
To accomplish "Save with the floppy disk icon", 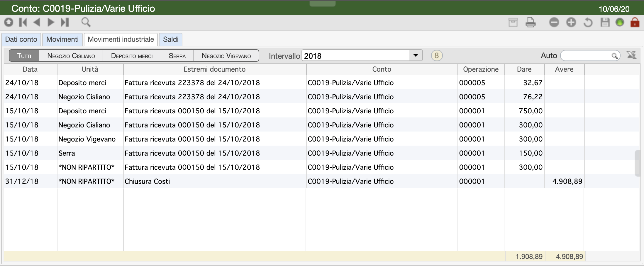I will click(605, 22).
